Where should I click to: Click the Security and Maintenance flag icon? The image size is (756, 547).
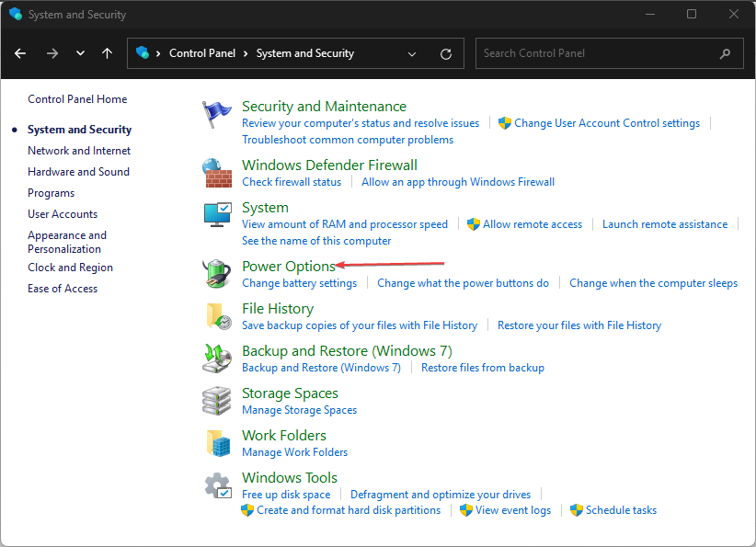coord(216,115)
